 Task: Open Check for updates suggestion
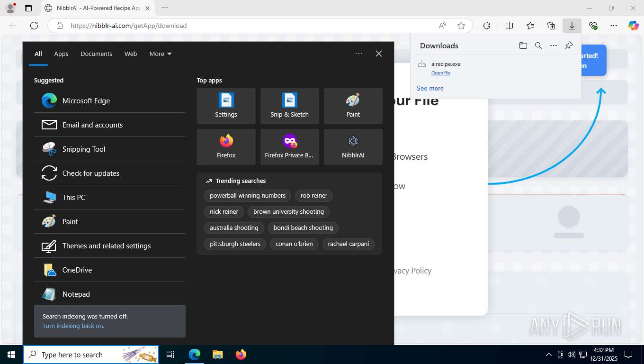(109, 173)
